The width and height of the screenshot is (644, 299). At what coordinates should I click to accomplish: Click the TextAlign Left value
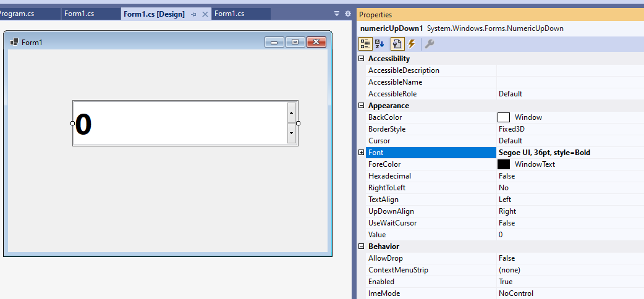(505, 199)
